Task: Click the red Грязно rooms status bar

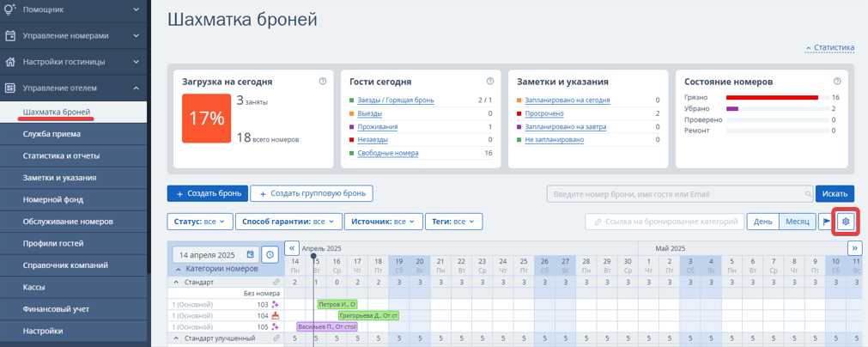Action: click(x=772, y=97)
